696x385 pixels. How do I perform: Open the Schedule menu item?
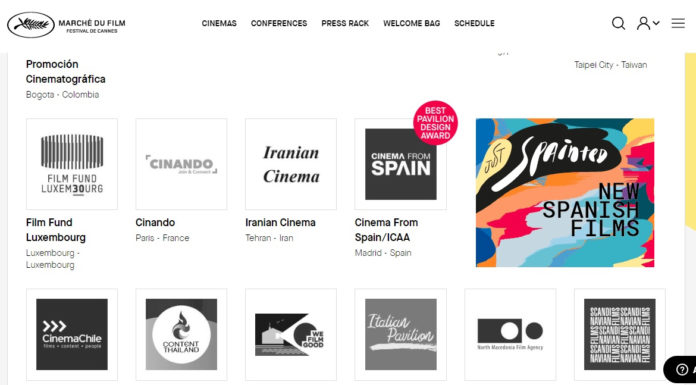474,24
